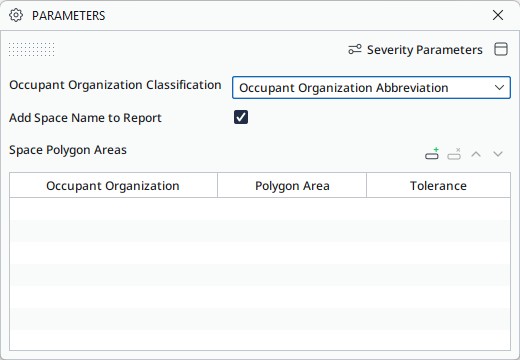The image size is (520, 360).
Task: Open Severity Parameters
Action: tap(415, 50)
